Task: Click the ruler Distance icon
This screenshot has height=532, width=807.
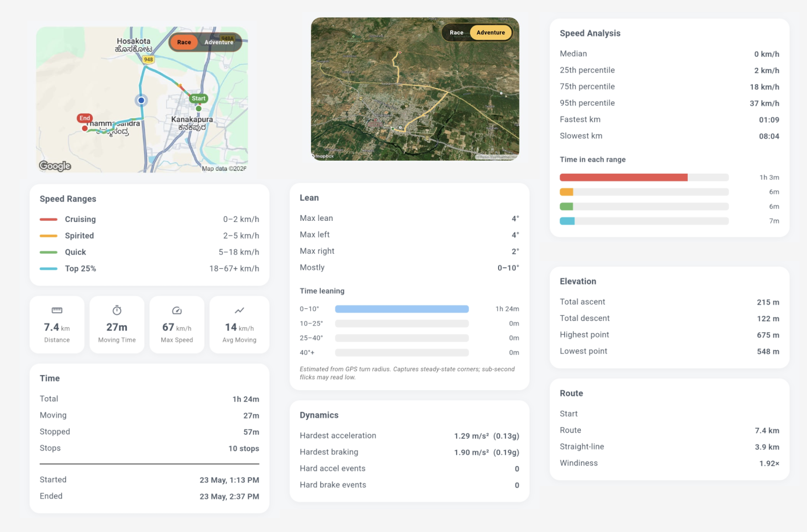Action: 57,311
